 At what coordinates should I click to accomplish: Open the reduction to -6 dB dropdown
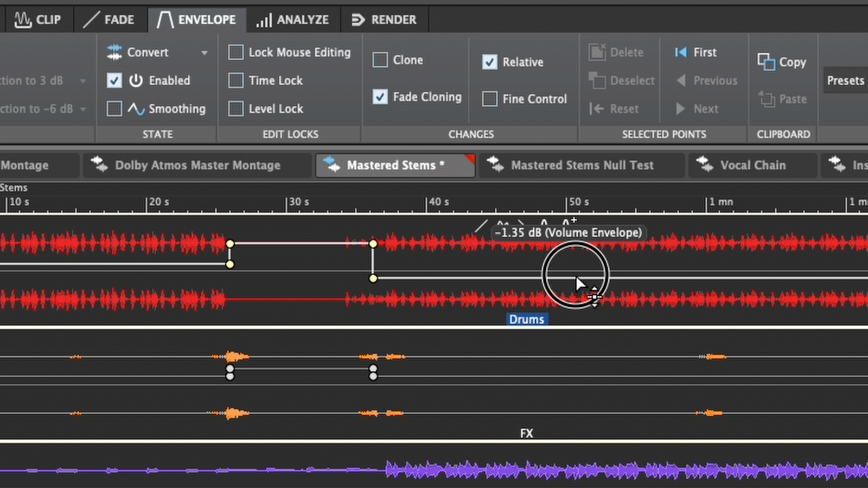click(x=82, y=109)
